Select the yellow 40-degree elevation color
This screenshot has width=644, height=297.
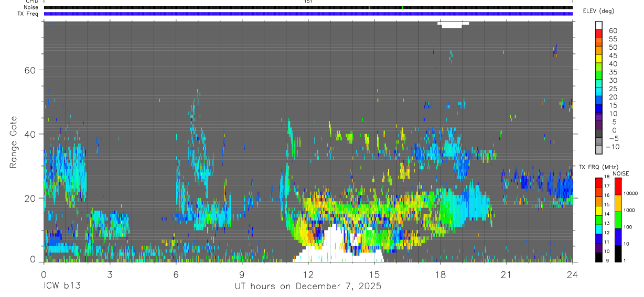coord(598,59)
